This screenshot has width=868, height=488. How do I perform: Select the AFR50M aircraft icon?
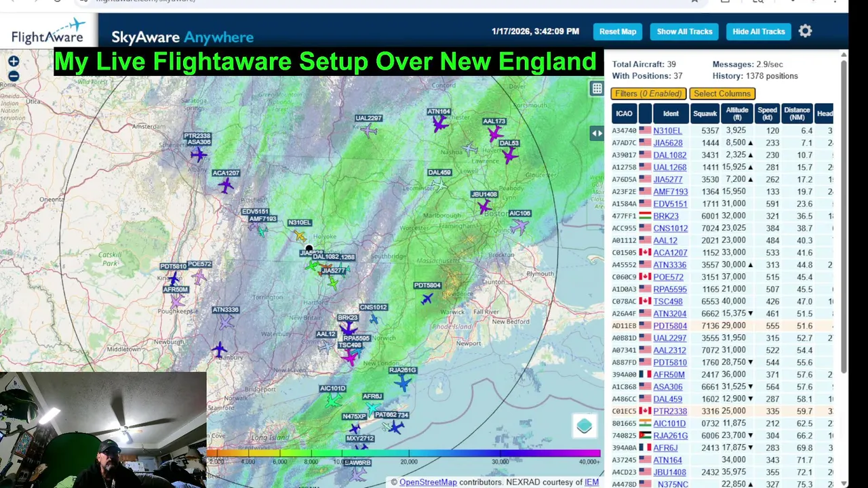coord(177,301)
